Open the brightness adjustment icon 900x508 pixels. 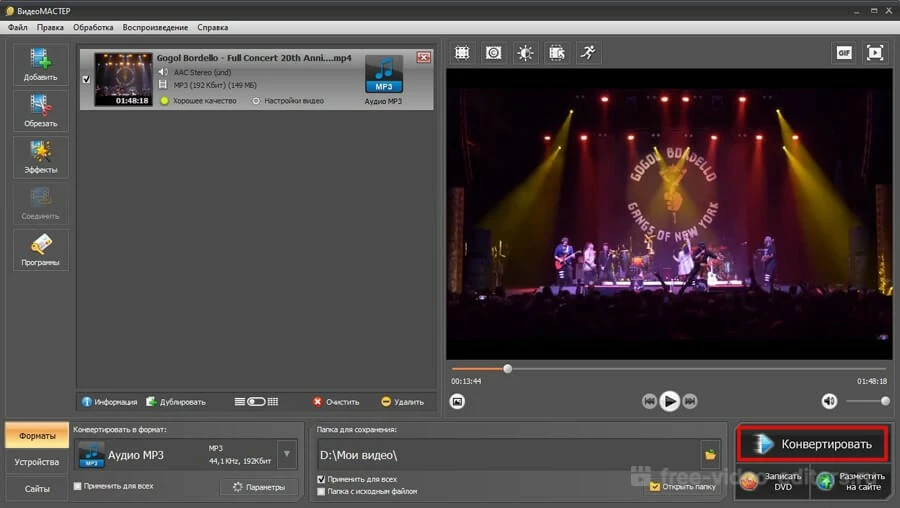coord(525,53)
